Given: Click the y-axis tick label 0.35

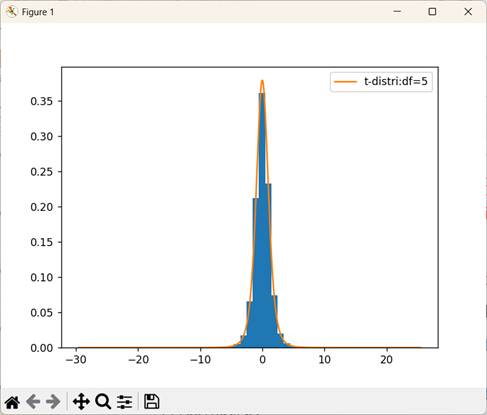Looking at the screenshot, I should pyautogui.click(x=42, y=101).
